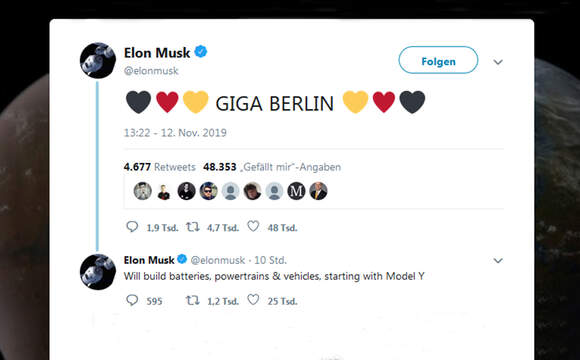Open Elon Musk's main profile avatar

pyautogui.click(x=98, y=61)
